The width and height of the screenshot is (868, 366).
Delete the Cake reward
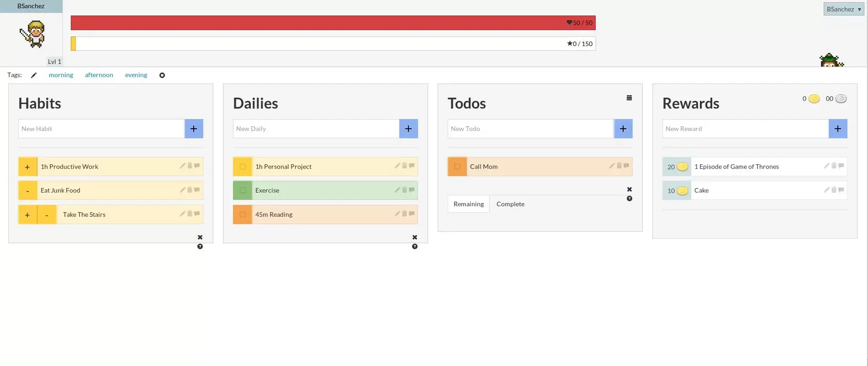click(834, 189)
